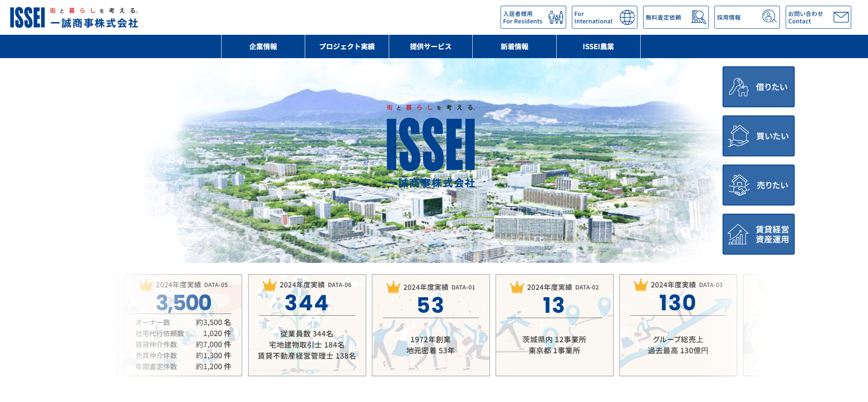This screenshot has height=402, width=868.
Task: Open the 提供サービス menu
Action: pyautogui.click(x=431, y=47)
